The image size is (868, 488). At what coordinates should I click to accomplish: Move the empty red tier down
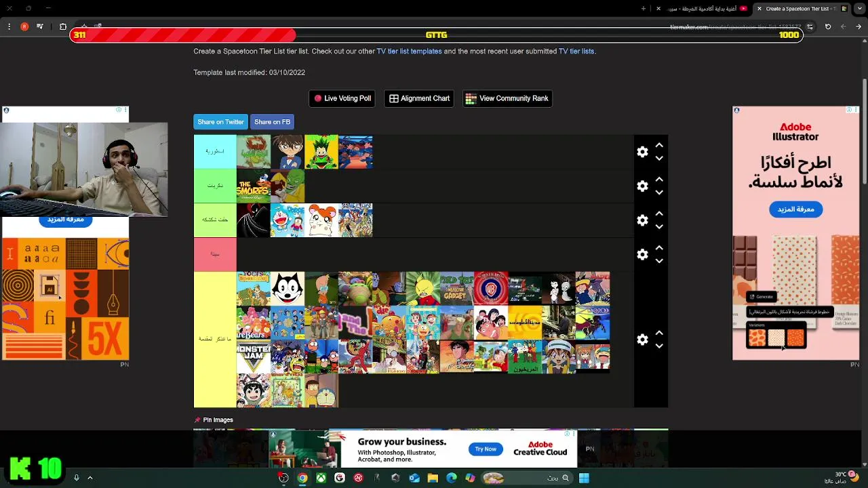click(659, 261)
